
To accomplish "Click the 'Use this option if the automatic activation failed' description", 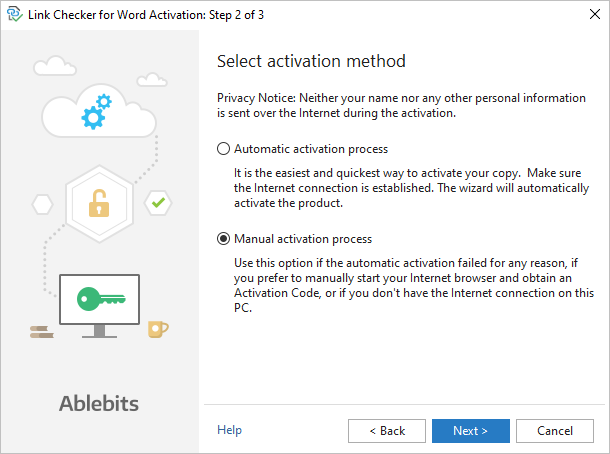I will (x=414, y=285).
